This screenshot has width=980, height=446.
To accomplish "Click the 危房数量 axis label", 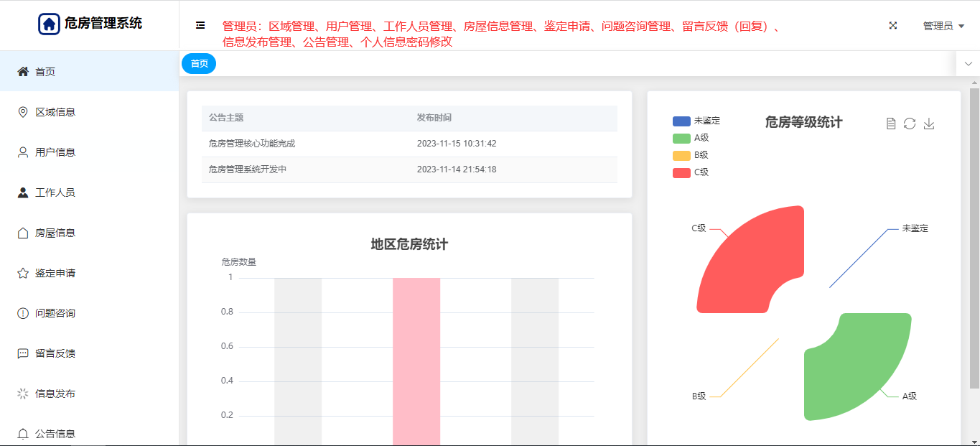I will (239, 262).
